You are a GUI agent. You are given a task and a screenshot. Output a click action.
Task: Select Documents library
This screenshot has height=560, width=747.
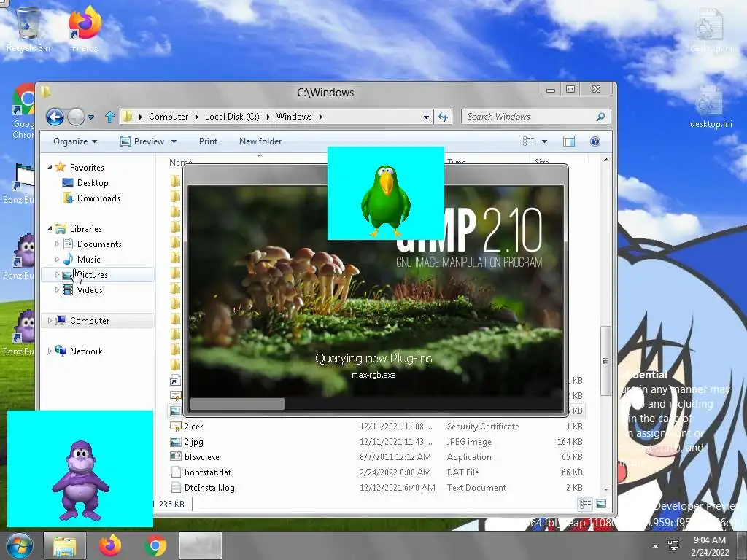tap(99, 244)
